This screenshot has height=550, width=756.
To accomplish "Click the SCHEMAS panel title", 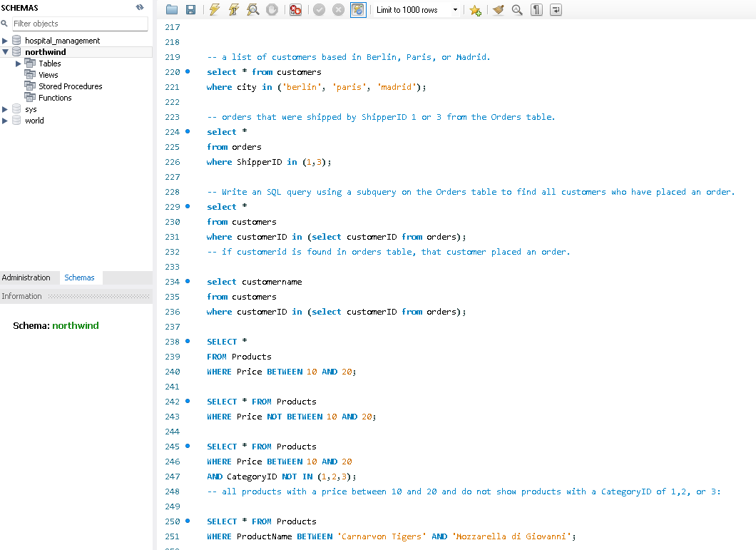I will (19, 8).
